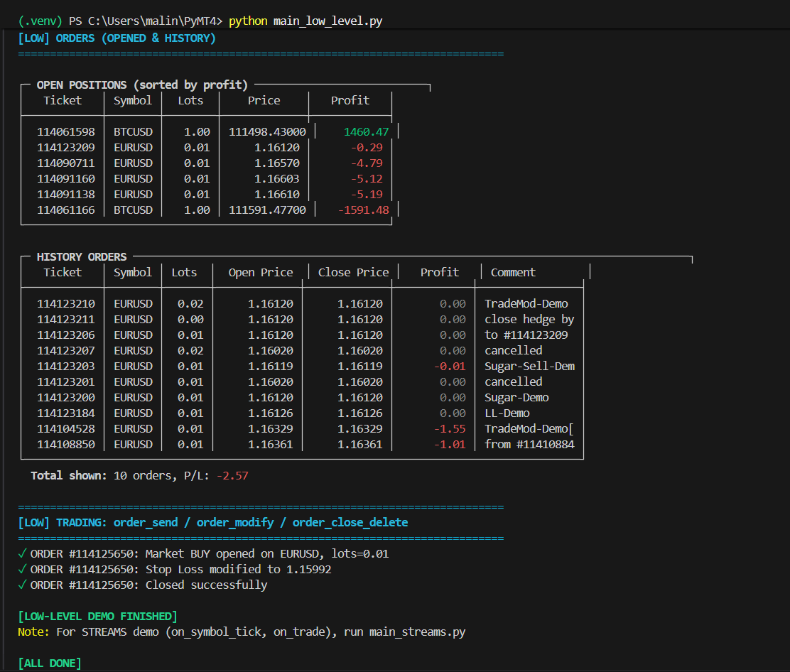The width and height of the screenshot is (790, 672).
Task: Click the Comment column header in history
Action: click(513, 273)
